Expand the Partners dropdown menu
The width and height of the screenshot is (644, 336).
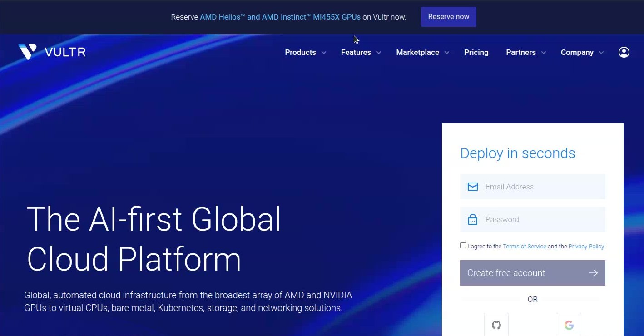point(526,53)
